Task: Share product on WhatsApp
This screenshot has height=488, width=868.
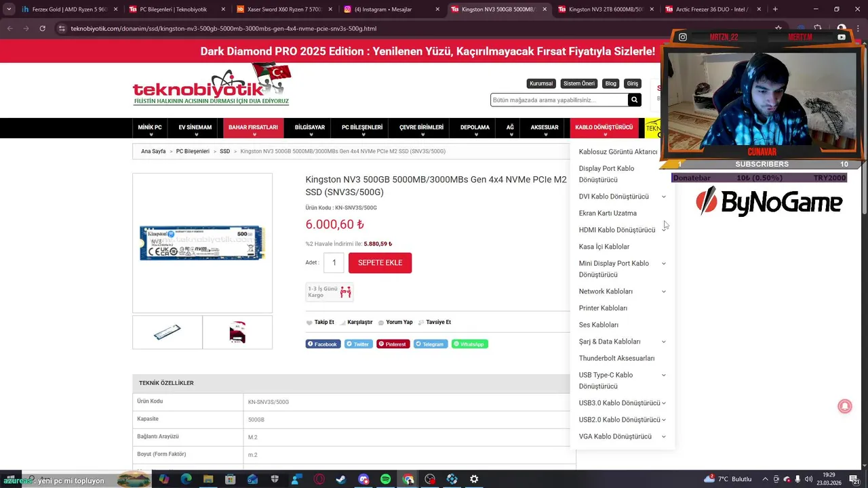Action: tap(470, 344)
